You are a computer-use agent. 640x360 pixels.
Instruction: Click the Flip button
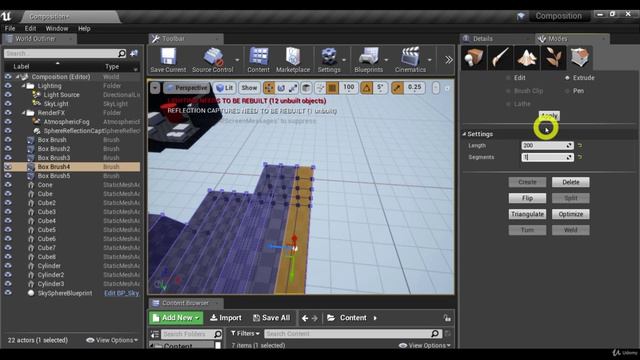(x=527, y=198)
